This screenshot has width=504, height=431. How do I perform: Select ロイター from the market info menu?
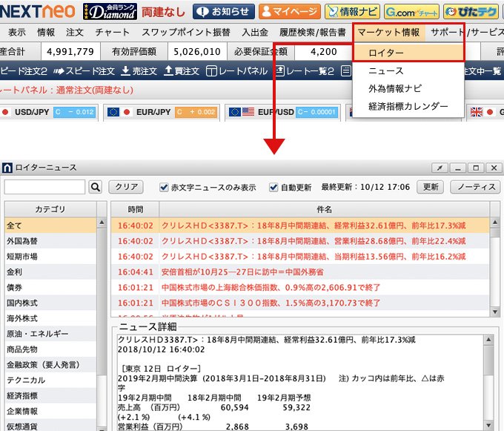point(386,53)
